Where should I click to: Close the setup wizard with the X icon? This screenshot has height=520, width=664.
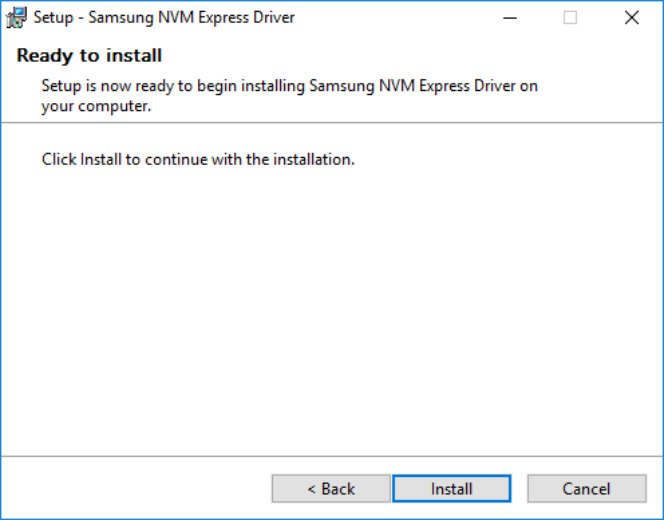coord(631,18)
